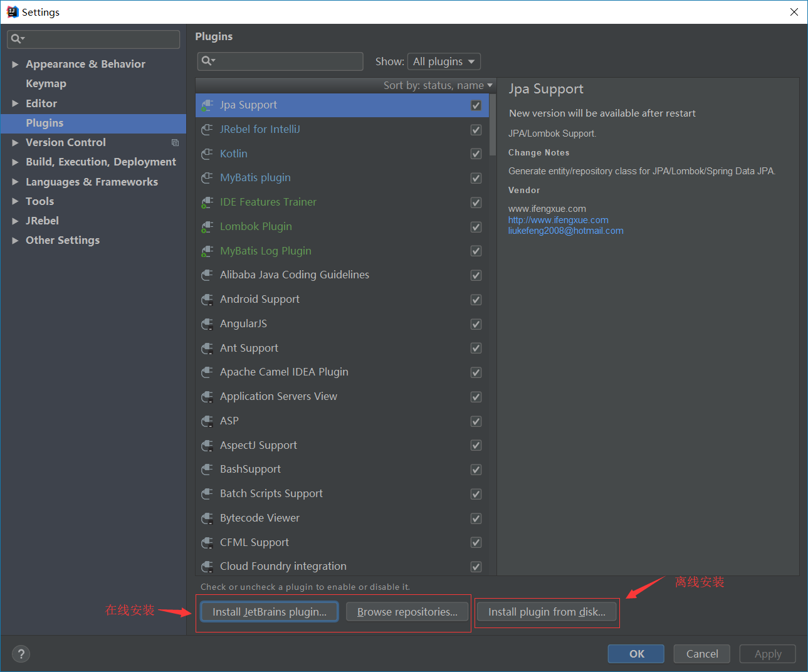Uncheck the JRebel for IntelliJ checkbox
This screenshot has width=808, height=672.
(x=476, y=130)
